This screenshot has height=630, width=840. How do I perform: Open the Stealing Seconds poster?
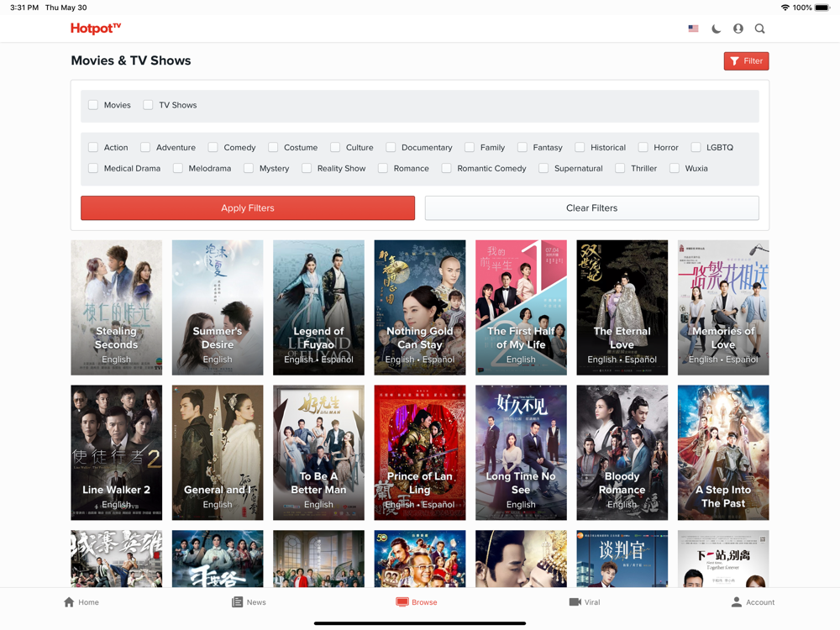(116, 307)
